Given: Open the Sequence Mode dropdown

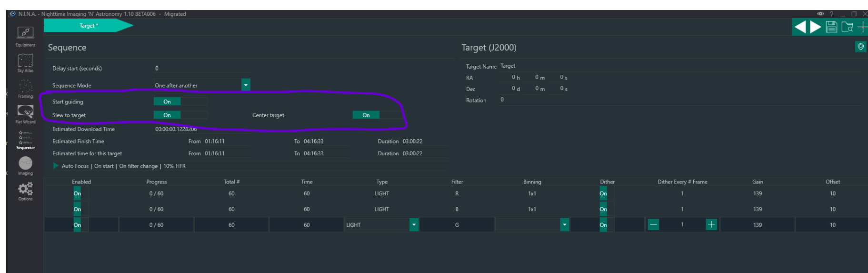Looking at the screenshot, I should coord(246,85).
